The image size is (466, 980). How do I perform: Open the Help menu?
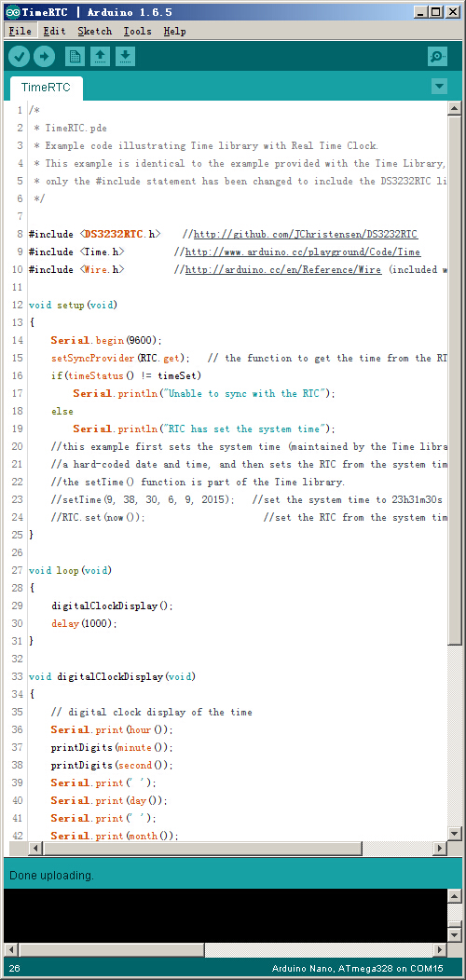[174, 31]
